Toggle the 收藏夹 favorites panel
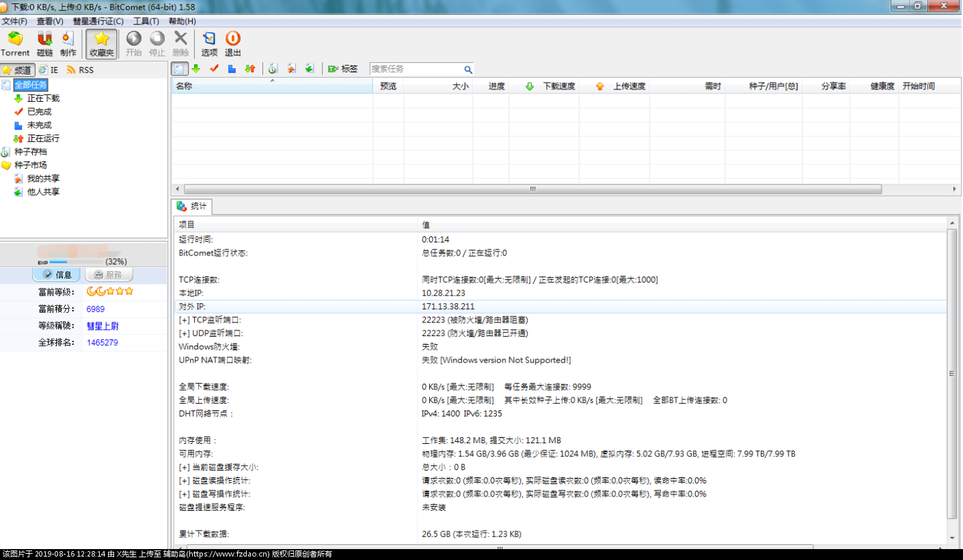Screen dimensions: 963x560 (x=101, y=44)
